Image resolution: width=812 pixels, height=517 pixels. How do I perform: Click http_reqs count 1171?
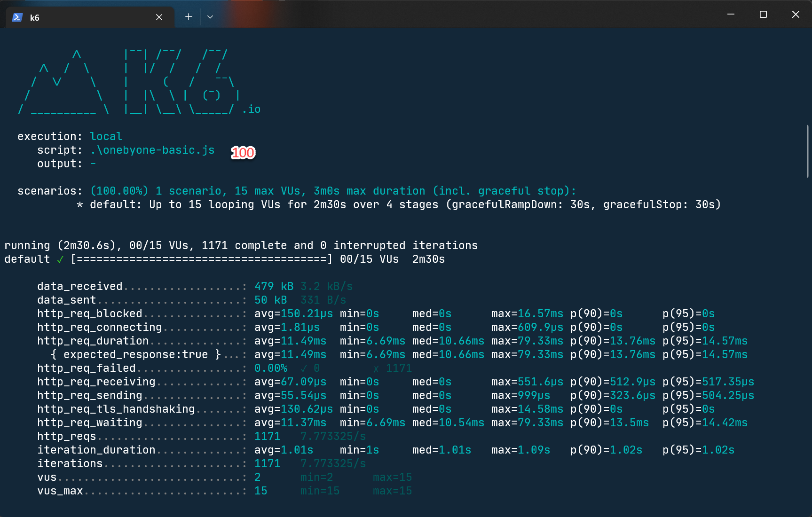coord(268,436)
